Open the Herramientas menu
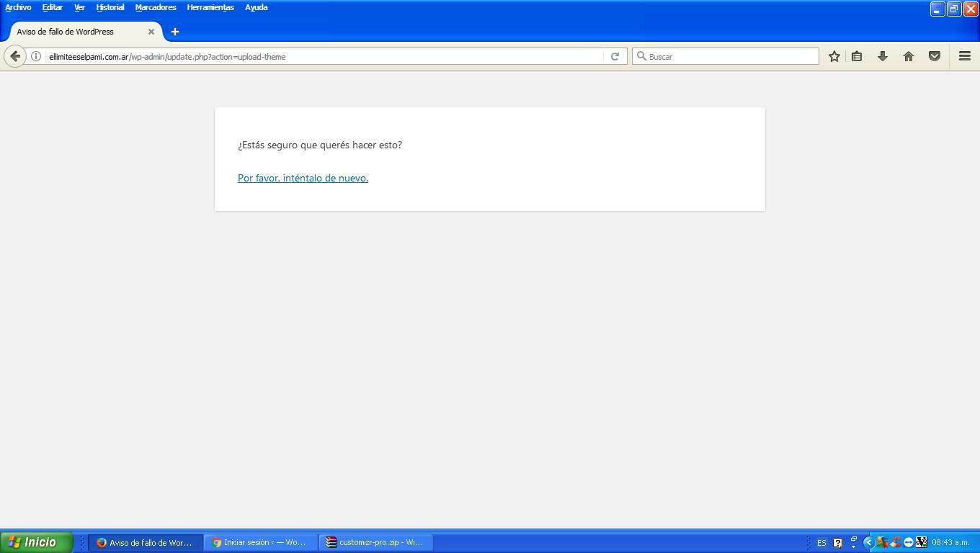The height and width of the screenshot is (553, 980). [210, 7]
